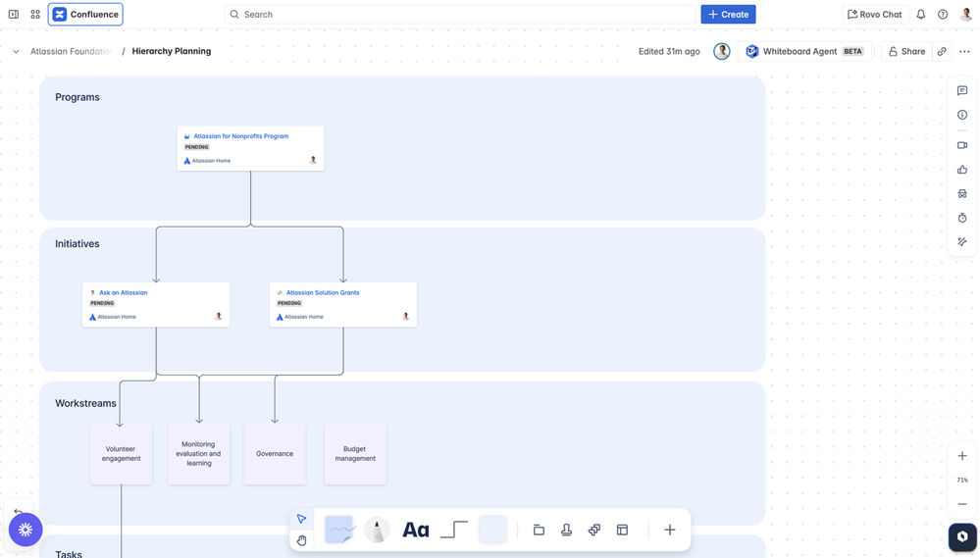
Task: Open the templates icon
Action: click(x=623, y=530)
